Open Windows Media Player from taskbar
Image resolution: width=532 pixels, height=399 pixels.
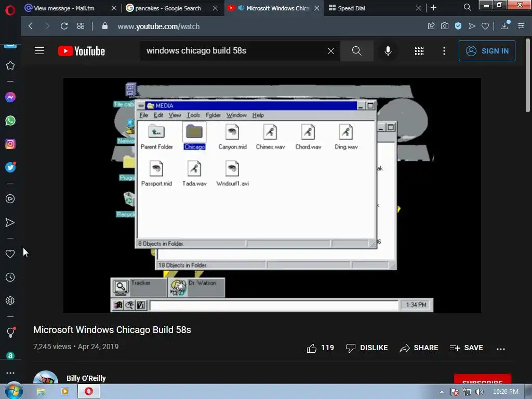click(65, 392)
